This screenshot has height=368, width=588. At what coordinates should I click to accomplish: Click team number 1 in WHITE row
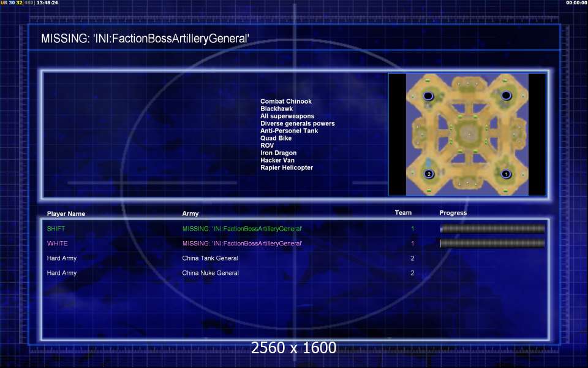click(x=412, y=243)
